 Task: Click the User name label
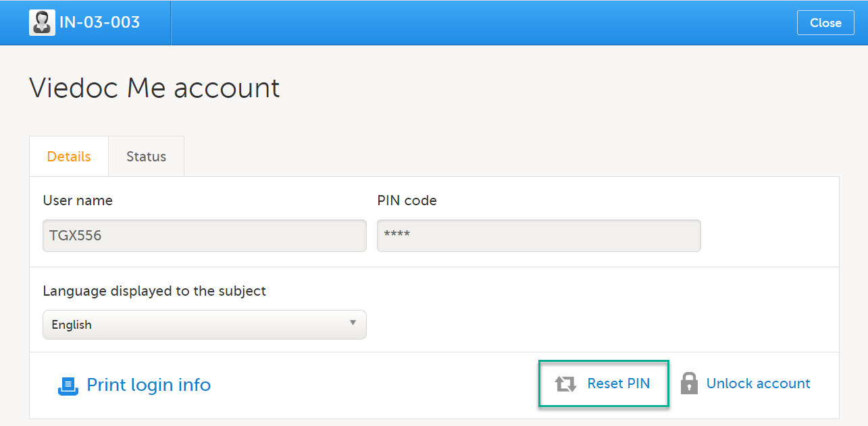[78, 201]
